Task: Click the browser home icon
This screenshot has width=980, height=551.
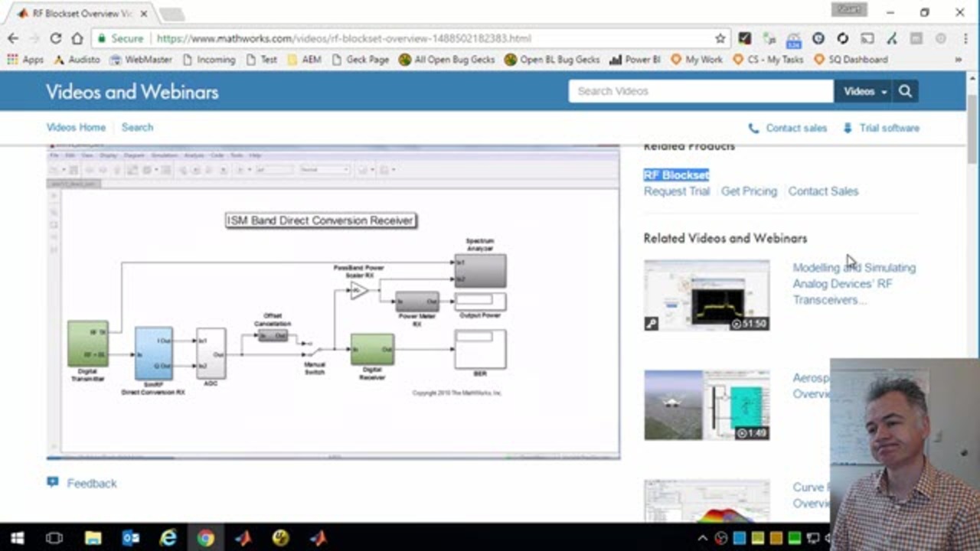Action: [x=77, y=38]
